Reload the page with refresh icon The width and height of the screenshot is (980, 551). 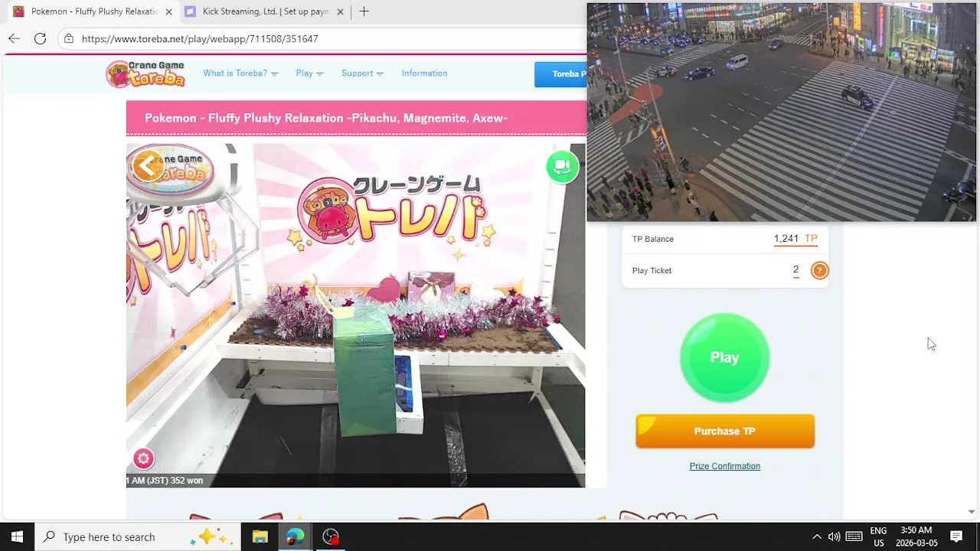40,38
